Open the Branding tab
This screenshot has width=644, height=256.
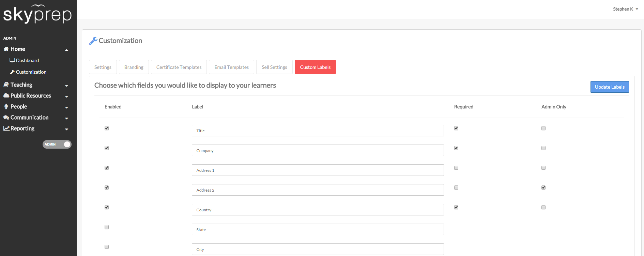(134, 67)
